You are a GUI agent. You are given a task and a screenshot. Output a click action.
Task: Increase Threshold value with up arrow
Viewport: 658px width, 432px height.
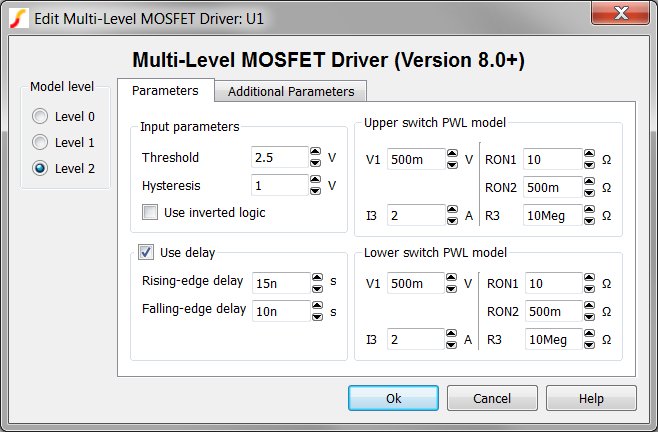[x=316, y=153]
